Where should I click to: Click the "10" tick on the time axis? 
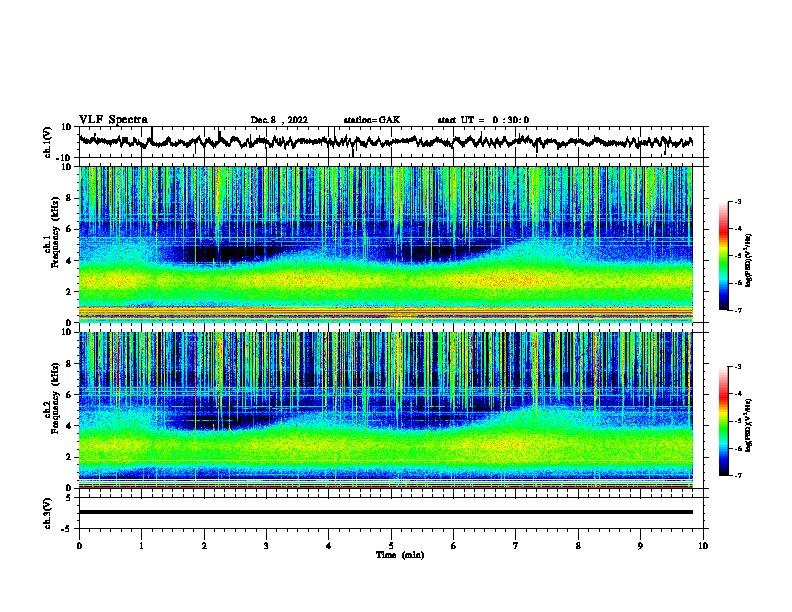703,546
